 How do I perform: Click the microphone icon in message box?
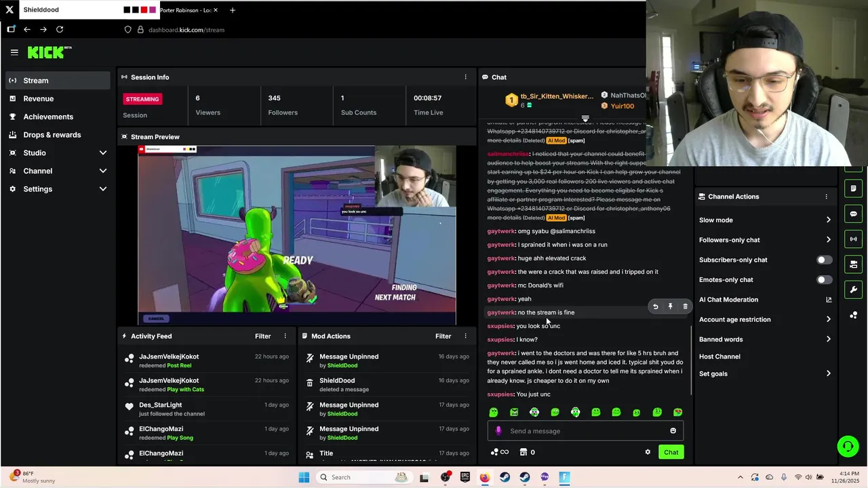pos(498,431)
